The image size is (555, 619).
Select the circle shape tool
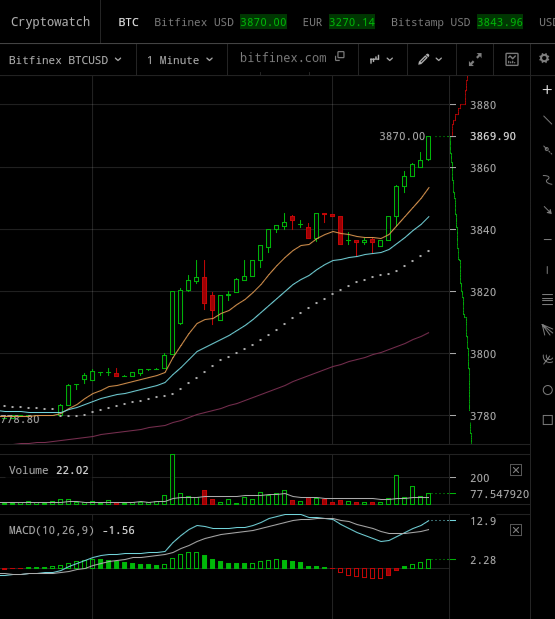547,390
